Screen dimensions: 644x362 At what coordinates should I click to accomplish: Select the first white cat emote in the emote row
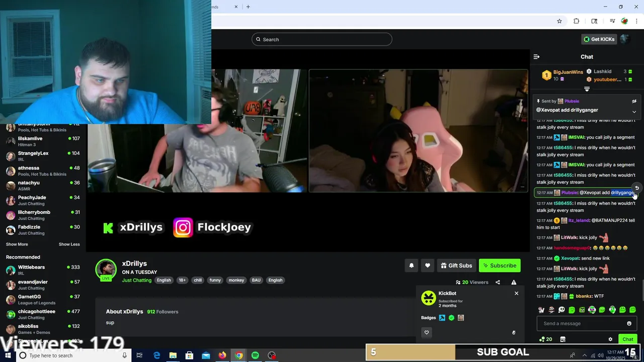click(541, 310)
